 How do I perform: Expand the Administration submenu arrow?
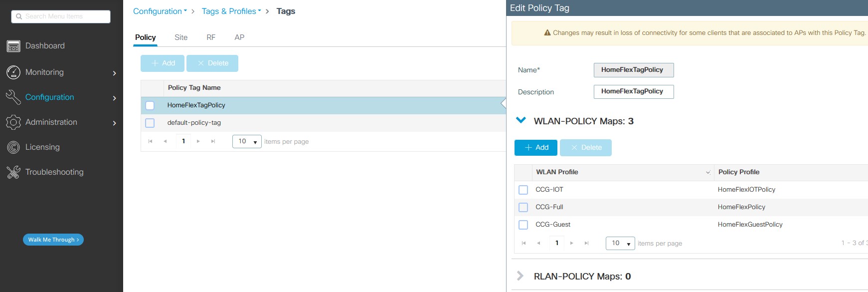coord(115,123)
